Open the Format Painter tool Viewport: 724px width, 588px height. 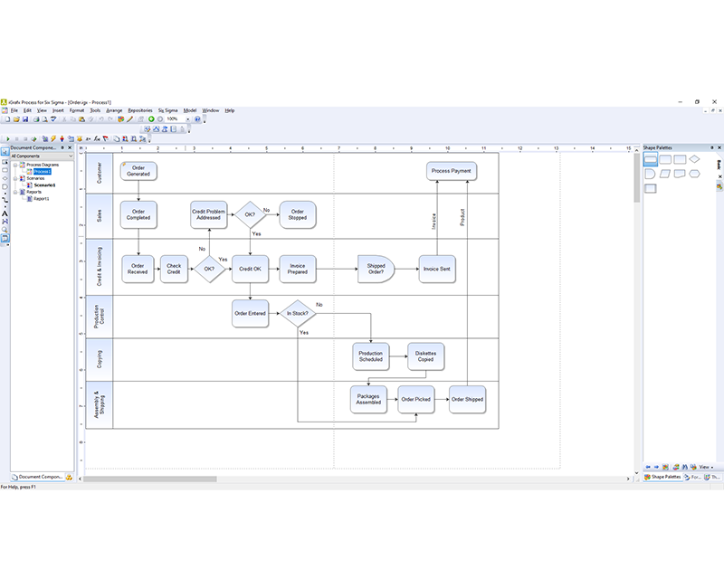[x=90, y=120]
